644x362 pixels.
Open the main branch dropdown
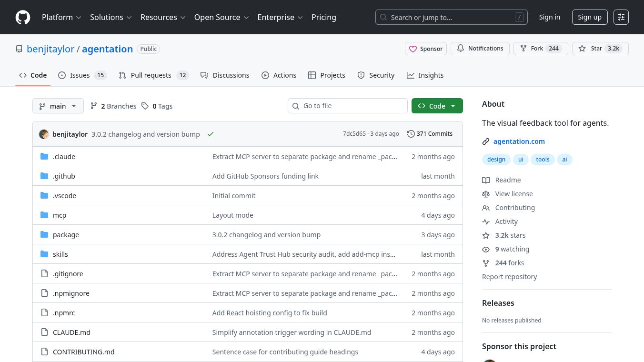coord(58,106)
